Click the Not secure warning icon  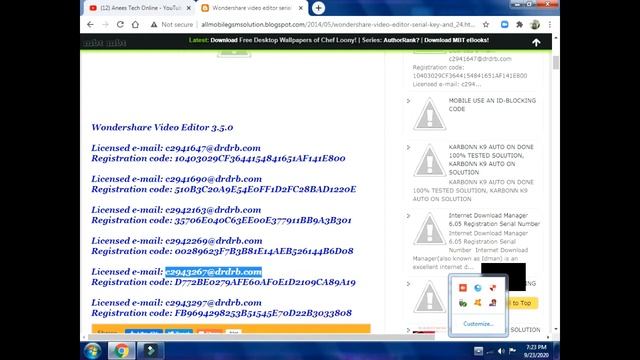point(153,24)
